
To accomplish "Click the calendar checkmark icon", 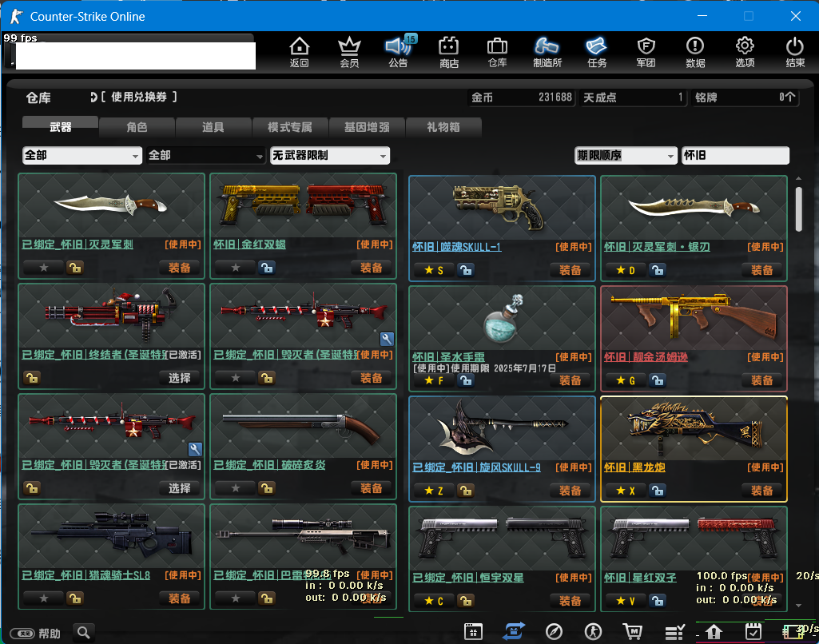I will click(x=753, y=632).
